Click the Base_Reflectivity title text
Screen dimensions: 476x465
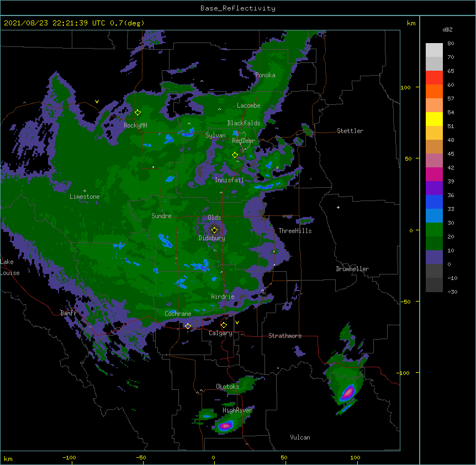point(238,8)
